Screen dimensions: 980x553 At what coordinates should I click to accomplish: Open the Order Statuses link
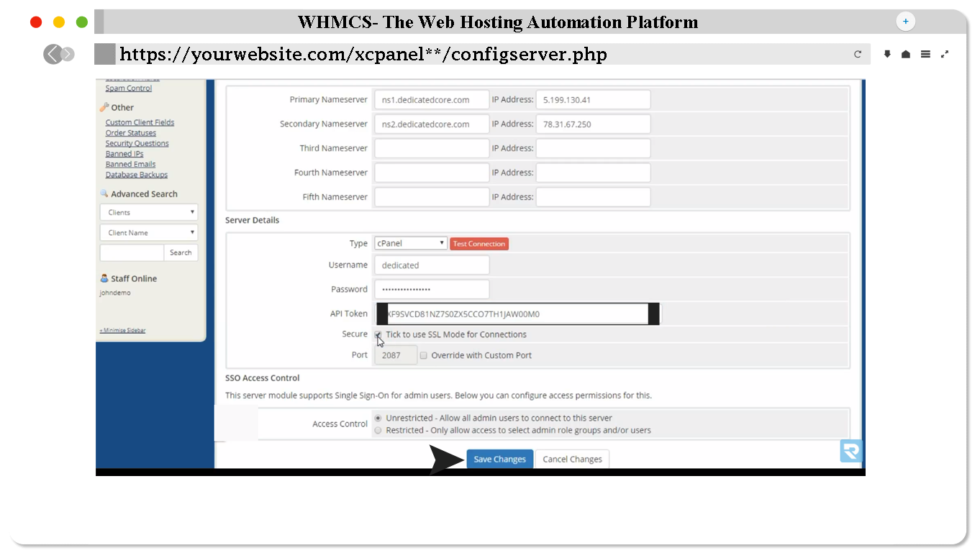[x=130, y=133]
